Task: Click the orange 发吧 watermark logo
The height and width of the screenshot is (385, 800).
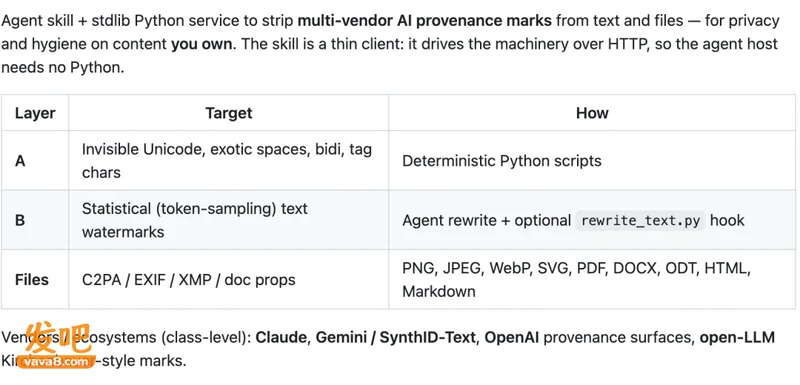Action: pos(58,338)
